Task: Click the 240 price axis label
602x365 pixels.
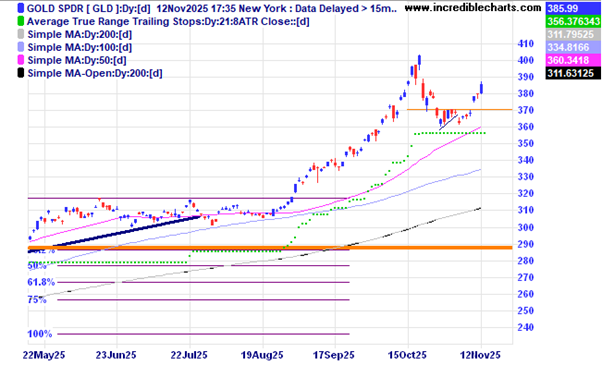Action: pos(526,327)
